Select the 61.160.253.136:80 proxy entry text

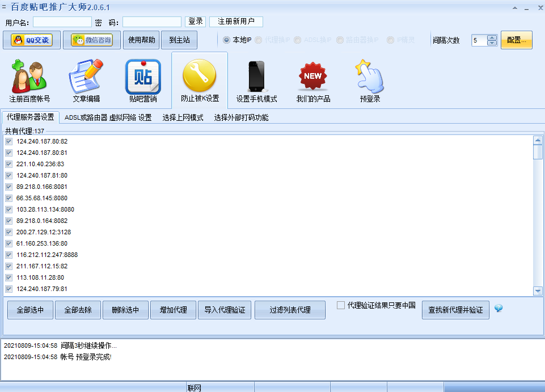[42, 243]
